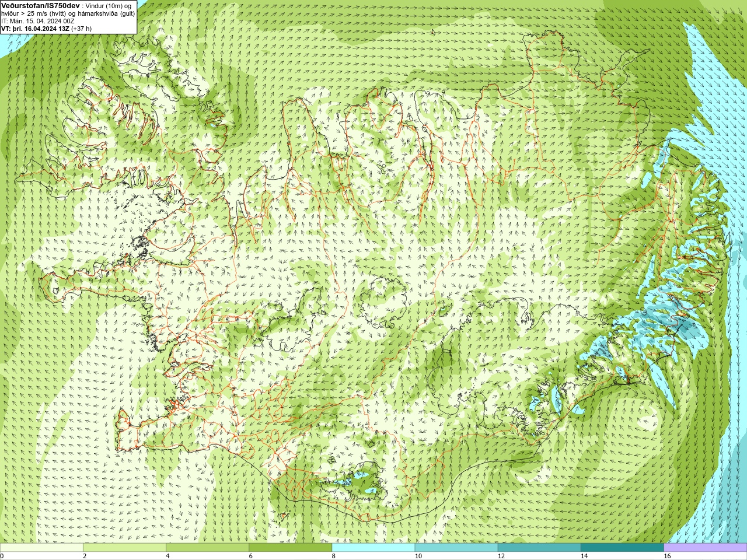Click the 'IT: Mán. 15. 04. 2024 00Z' line
The width and height of the screenshot is (747, 560).
click(x=38, y=20)
